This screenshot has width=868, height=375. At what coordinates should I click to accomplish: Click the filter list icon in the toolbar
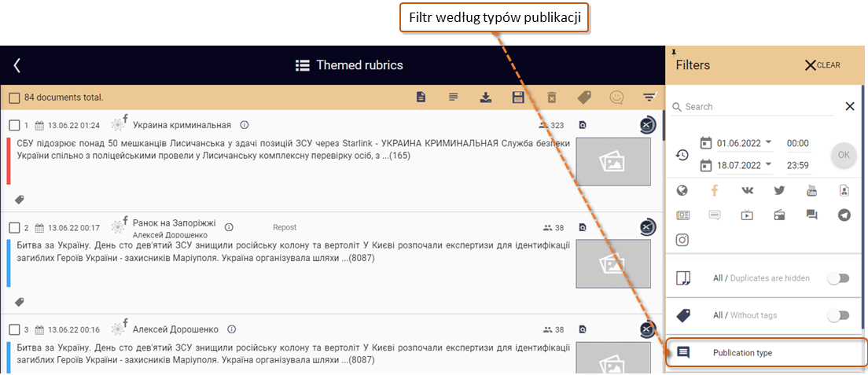pos(649,97)
